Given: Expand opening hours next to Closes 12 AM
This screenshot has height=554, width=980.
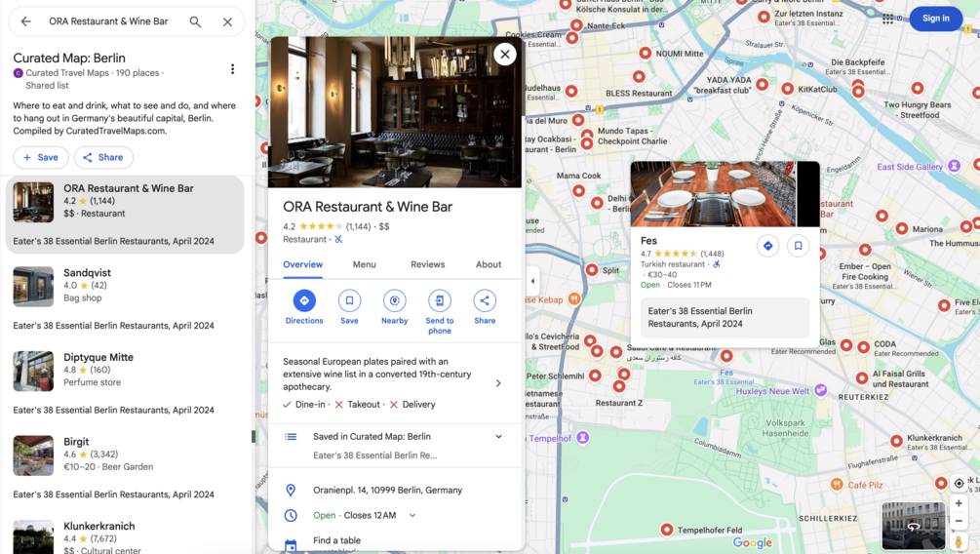Looking at the screenshot, I should point(412,515).
